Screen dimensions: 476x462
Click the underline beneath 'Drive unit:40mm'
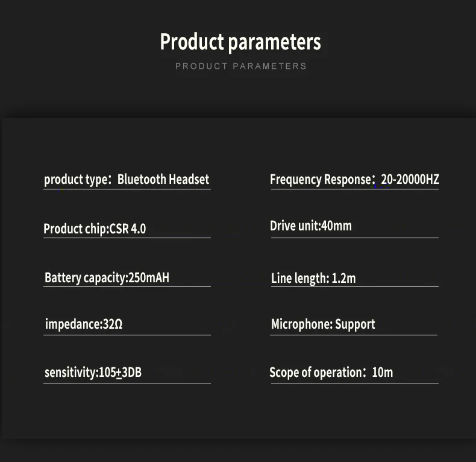(x=354, y=238)
